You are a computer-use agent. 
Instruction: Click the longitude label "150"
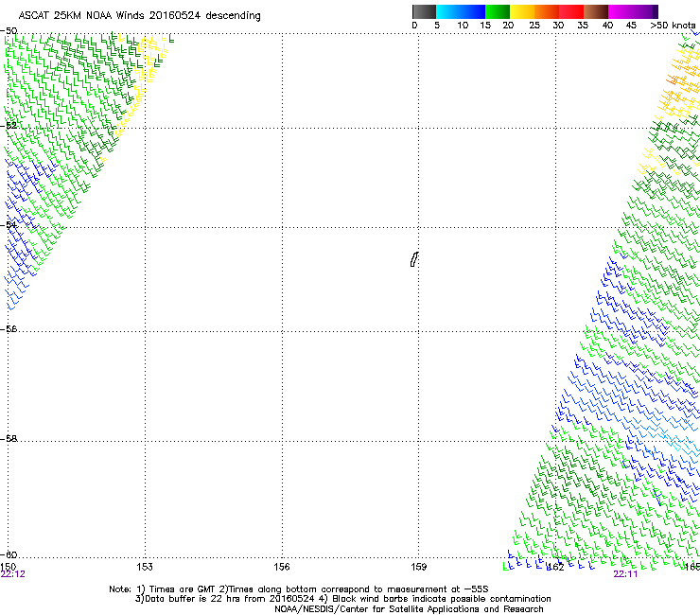tap(9, 567)
